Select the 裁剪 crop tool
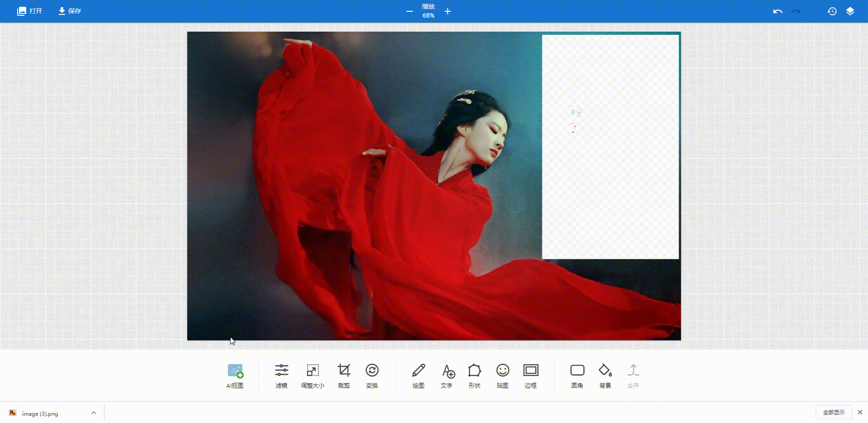The height and width of the screenshot is (423, 868). (344, 376)
